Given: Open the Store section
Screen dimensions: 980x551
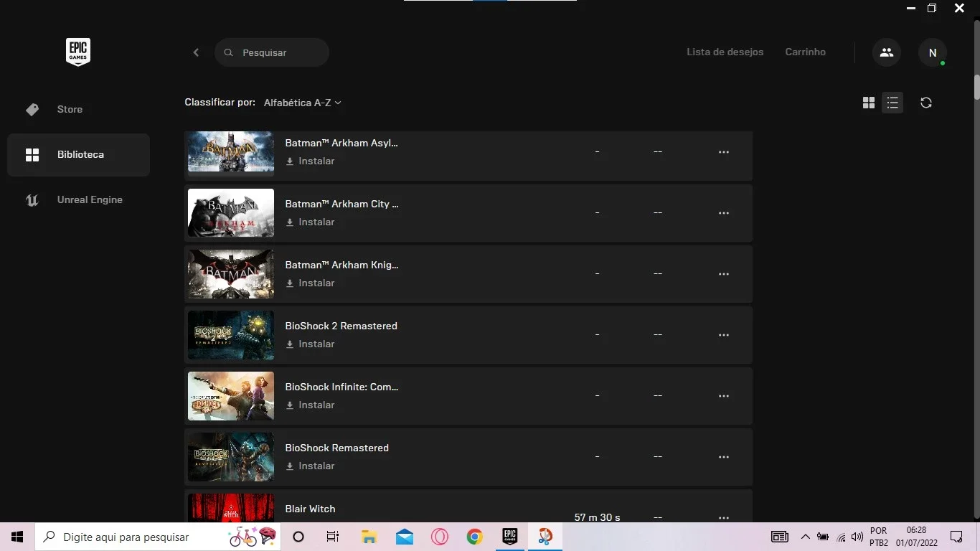Looking at the screenshot, I should pos(79,110).
